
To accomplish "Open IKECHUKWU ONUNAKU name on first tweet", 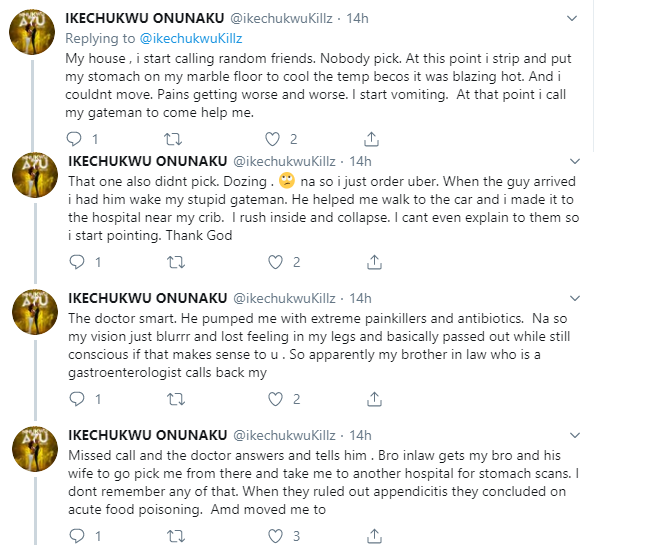I will click(145, 18).
